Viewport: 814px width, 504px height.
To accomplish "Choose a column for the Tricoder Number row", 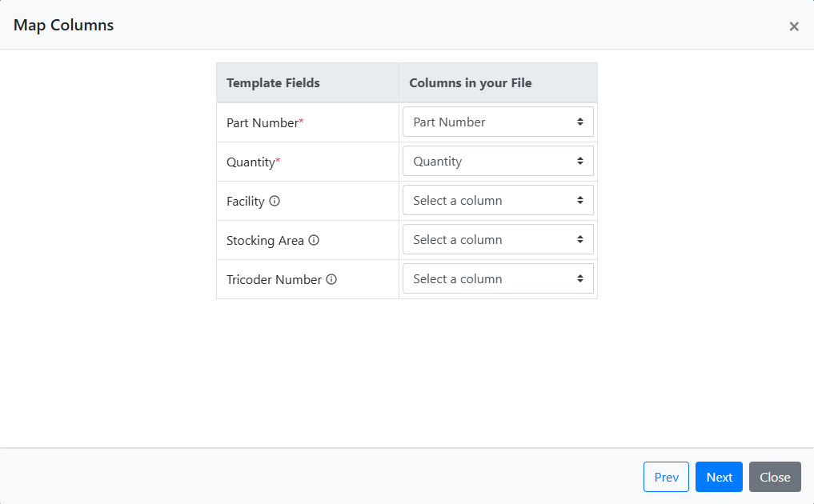I will [x=498, y=279].
